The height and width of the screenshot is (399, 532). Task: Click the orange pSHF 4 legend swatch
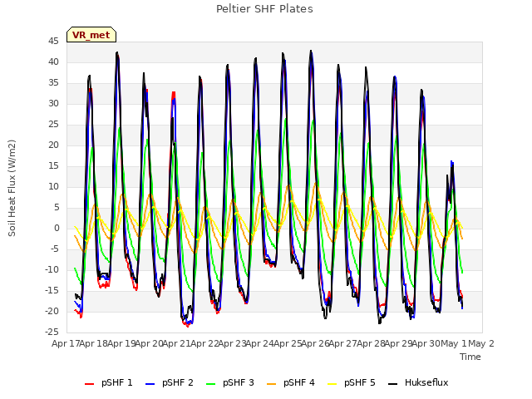(x=272, y=384)
